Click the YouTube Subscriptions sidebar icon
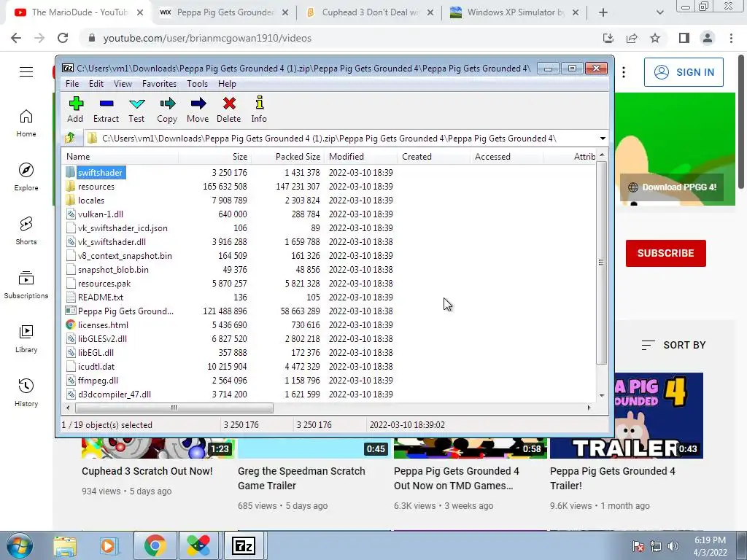 26,278
